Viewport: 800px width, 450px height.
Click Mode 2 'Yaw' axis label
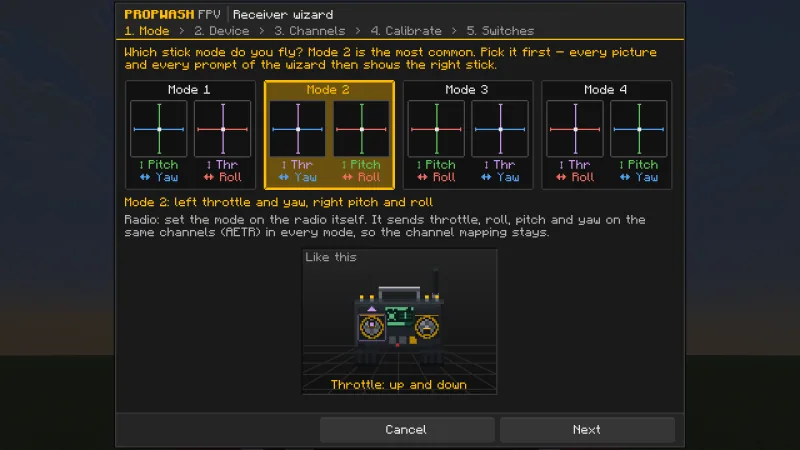(x=297, y=177)
